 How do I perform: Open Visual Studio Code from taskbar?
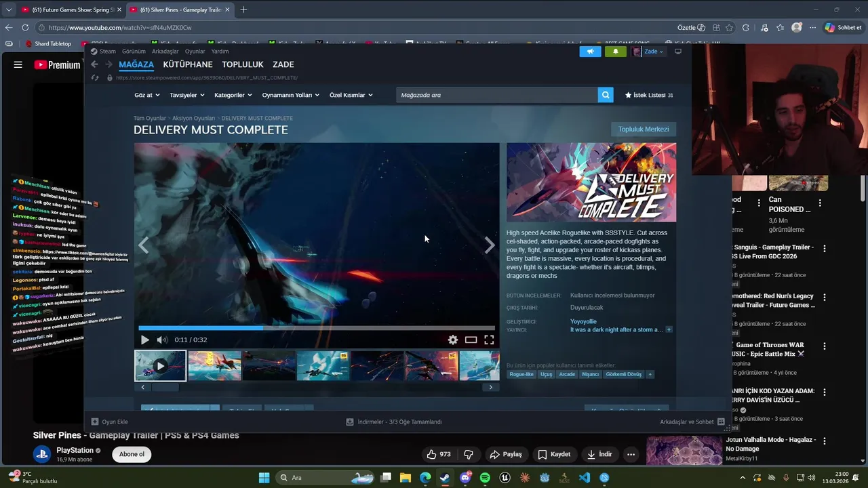pyautogui.click(x=585, y=478)
